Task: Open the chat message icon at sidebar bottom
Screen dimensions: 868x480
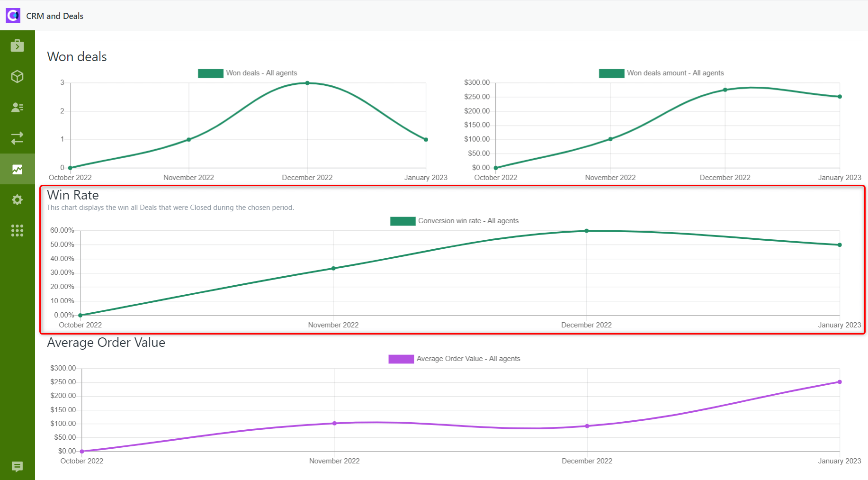Action: pos(18,467)
